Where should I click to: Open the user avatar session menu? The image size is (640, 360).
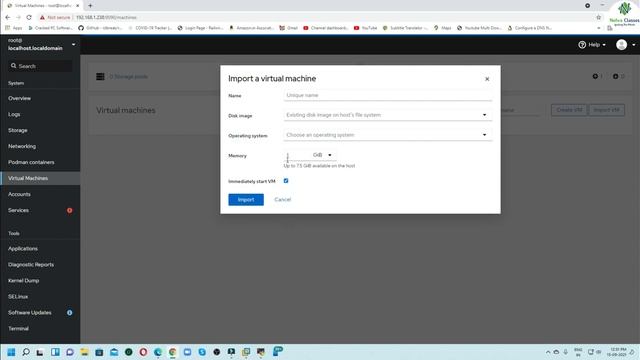[x=625, y=44]
